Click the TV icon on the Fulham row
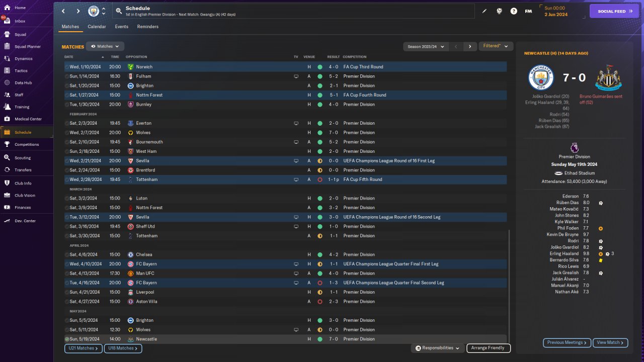 click(x=296, y=76)
